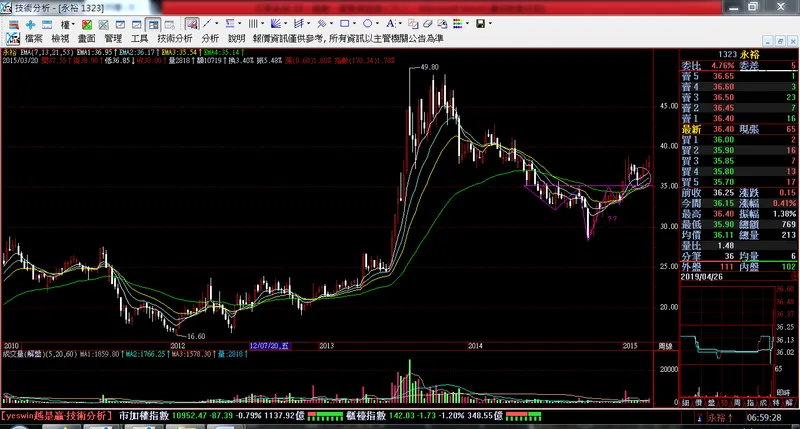Image resolution: width=800 pixels, height=429 pixels.
Task: Select the straight line drawing tool
Action: tap(207, 23)
